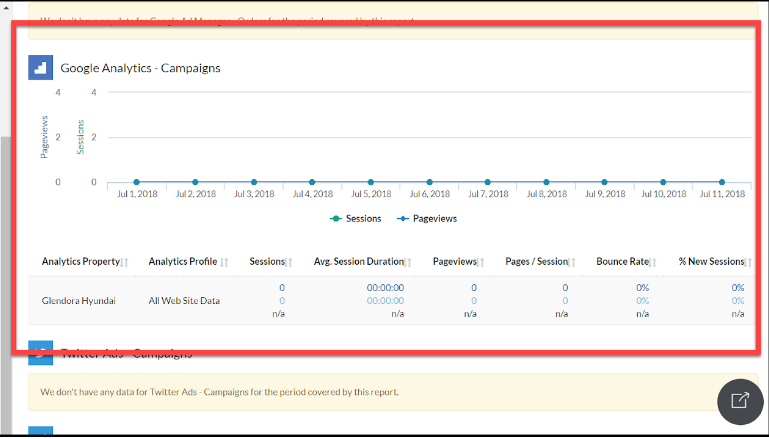Select the Jul 2, 2018 data point
769x439 pixels.
coord(195,182)
